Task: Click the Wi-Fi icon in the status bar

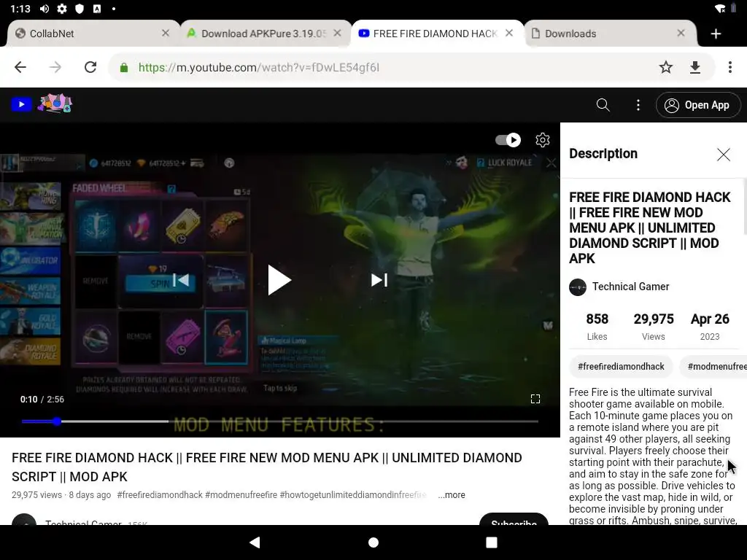Action: (720, 9)
